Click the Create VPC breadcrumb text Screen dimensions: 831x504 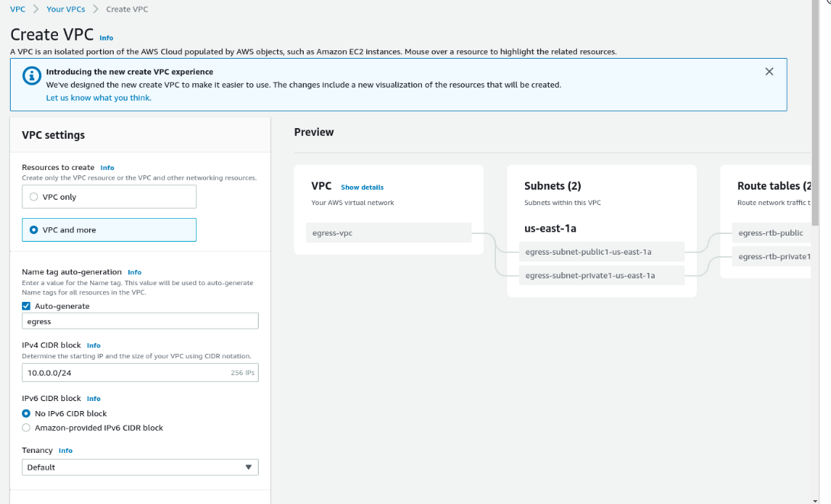[x=127, y=9]
